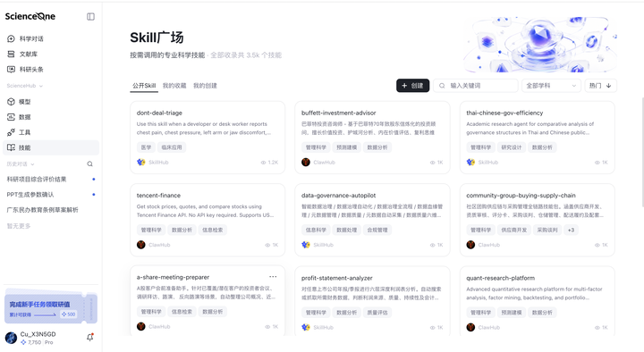Open 科学对话 chat icon
The width and height of the screenshot is (644, 352).
[11, 38]
